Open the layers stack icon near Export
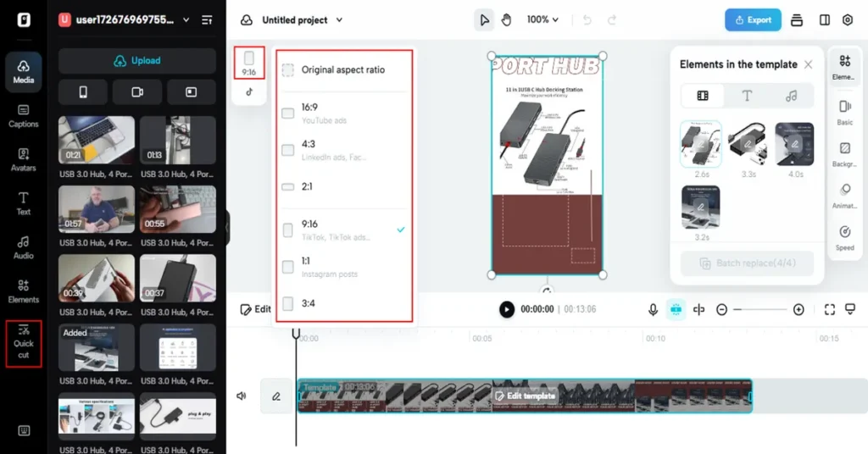Screen dimensions: 868x454 (x=797, y=20)
